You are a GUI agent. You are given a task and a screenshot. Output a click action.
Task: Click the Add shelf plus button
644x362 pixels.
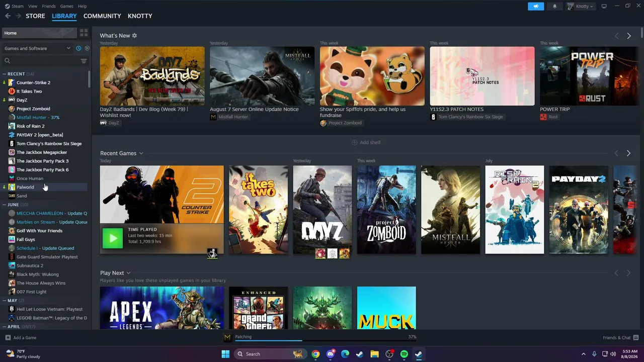click(x=354, y=142)
